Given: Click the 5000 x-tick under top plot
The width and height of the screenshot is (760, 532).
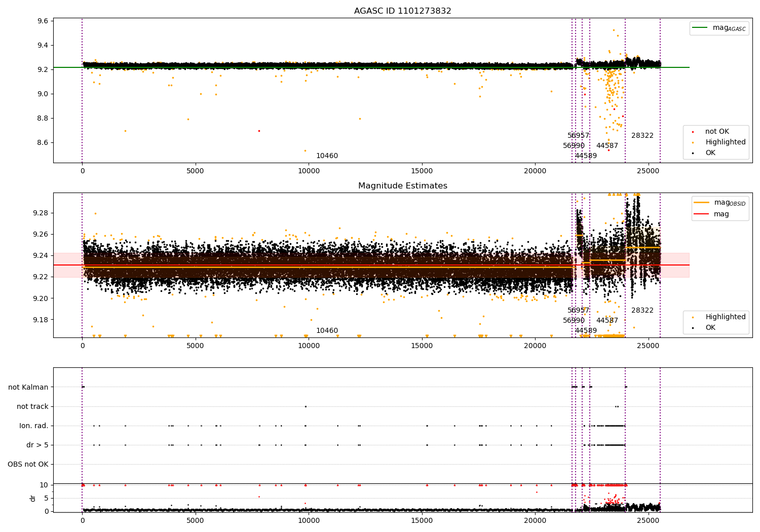Looking at the screenshot, I should click(195, 171).
